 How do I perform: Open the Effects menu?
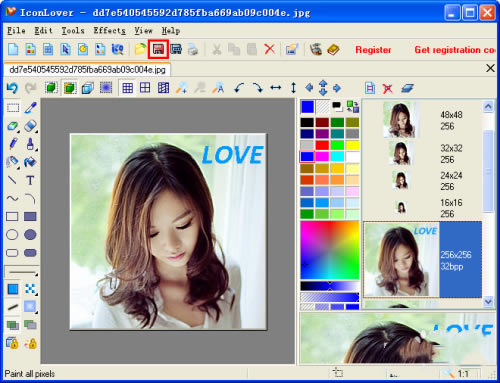tap(109, 31)
